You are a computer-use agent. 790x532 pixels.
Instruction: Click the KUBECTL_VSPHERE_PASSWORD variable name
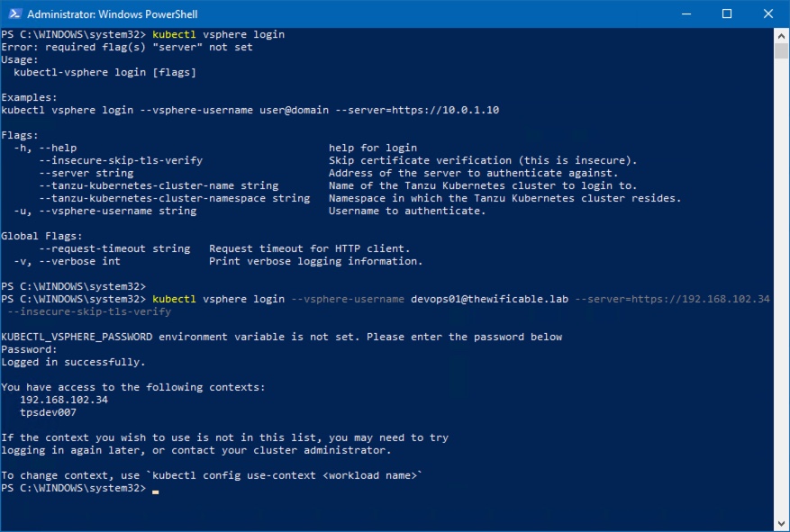coord(77,337)
